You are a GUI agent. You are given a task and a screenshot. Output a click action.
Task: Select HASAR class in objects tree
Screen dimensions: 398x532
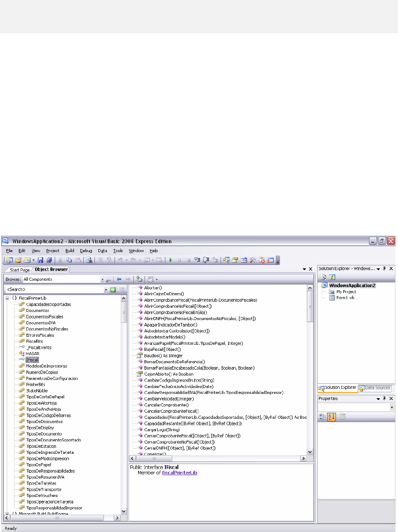33,353
